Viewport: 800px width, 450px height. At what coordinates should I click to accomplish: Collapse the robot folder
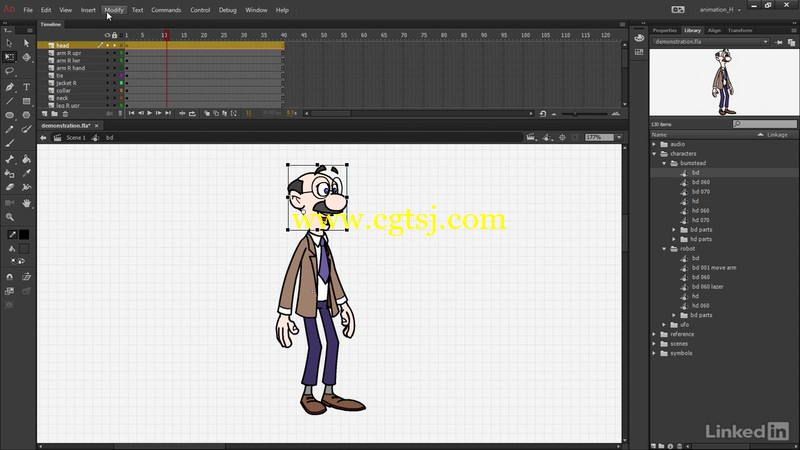coord(664,249)
